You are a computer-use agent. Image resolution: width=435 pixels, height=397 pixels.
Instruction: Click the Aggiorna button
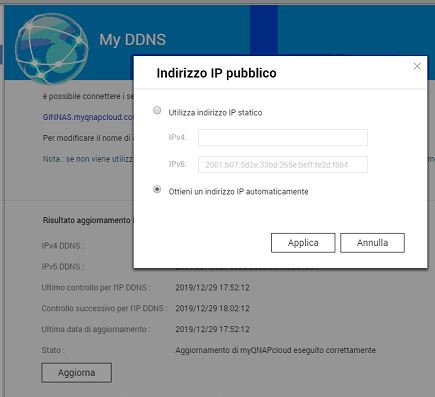click(x=77, y=373)
